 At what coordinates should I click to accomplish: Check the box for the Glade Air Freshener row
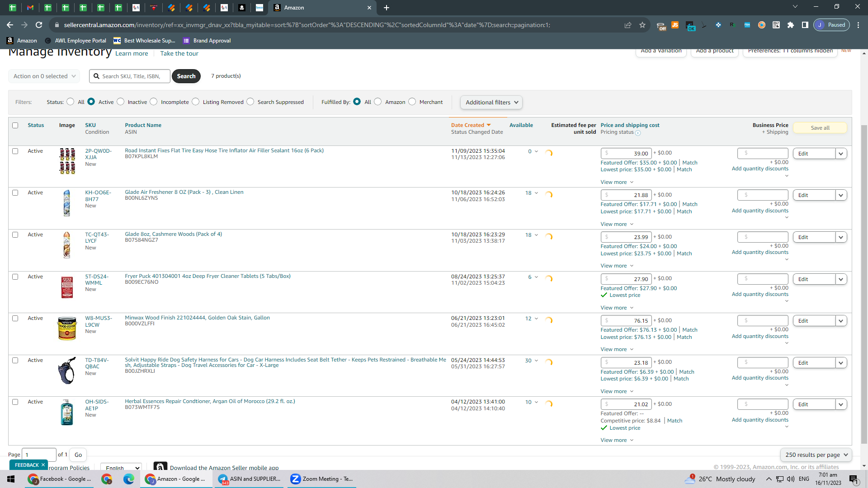pos(15,193)
